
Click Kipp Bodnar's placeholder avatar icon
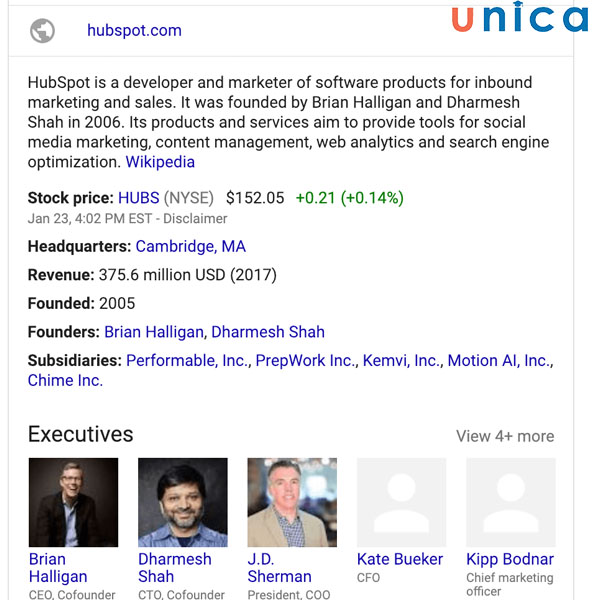coord(510,502)
